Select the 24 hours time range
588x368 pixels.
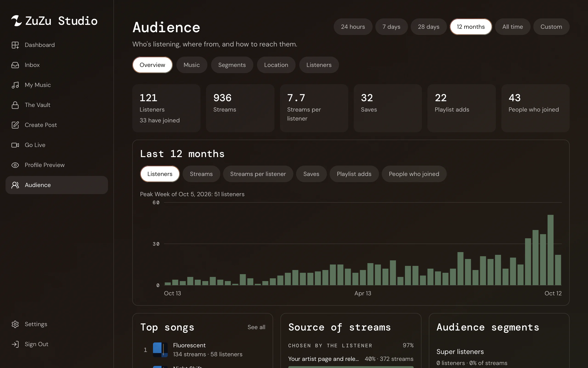[353, 27]
